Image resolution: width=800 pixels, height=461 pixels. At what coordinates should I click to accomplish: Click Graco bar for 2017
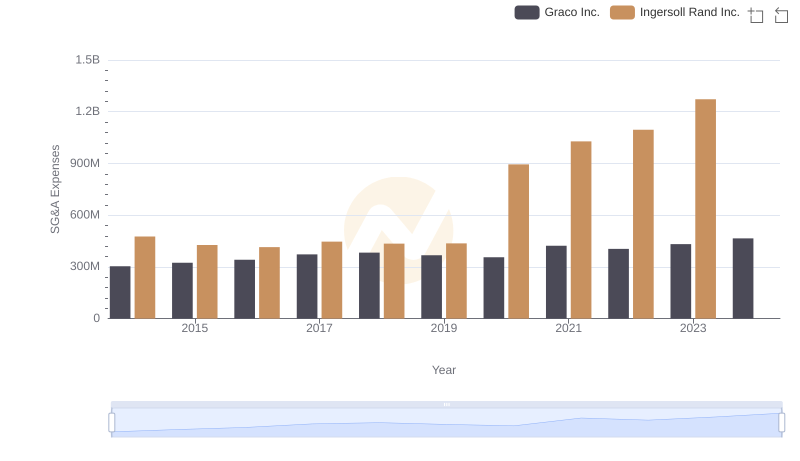pyautogui.click(x=307, y=286)
